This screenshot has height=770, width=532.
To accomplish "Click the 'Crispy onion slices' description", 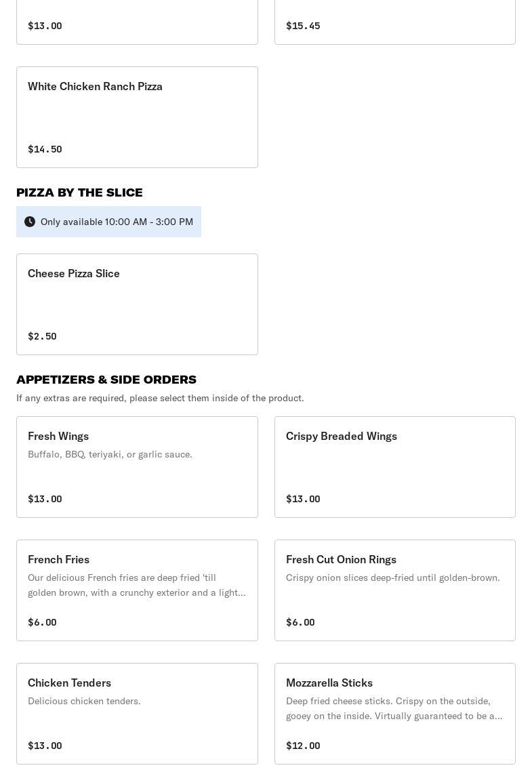I will 392,577.
